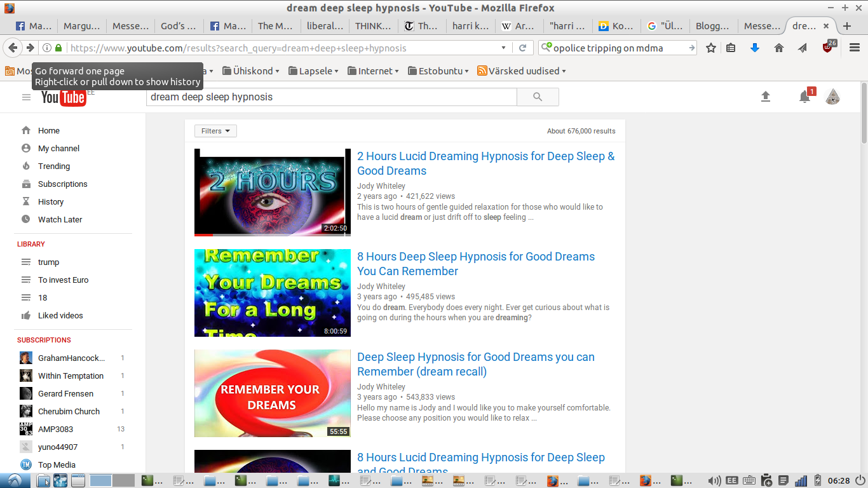Screen dimensions: 868x488
Task: Open Firefox downloads arrow icon
Action: point(755,48)
